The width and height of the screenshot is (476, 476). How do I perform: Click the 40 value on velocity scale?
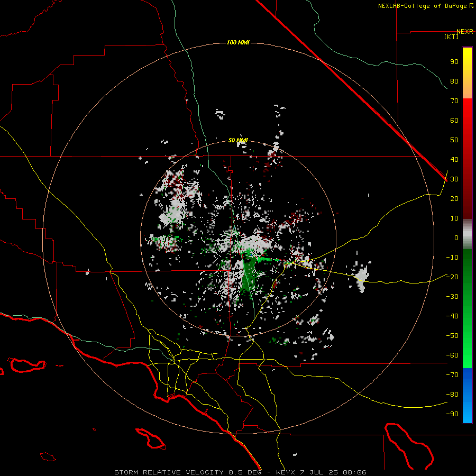(454, 160)
